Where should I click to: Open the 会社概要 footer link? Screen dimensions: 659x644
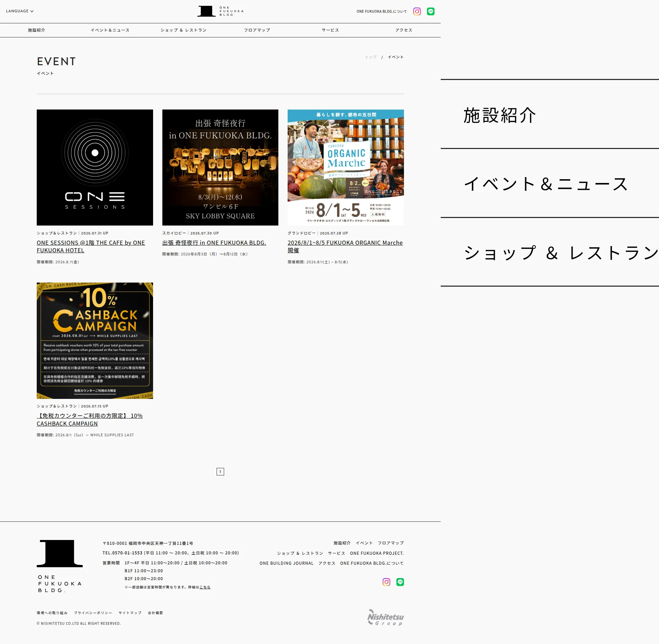point(155,613)
